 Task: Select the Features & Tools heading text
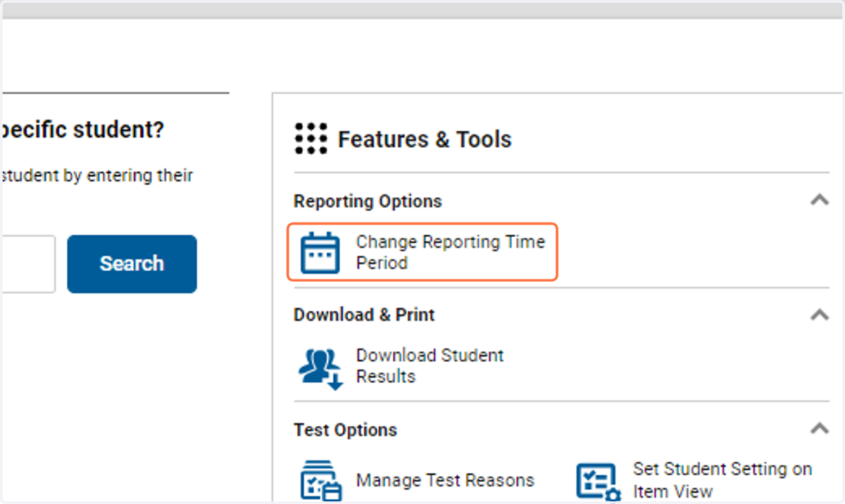pyautogui.click(x=425, y=139)
